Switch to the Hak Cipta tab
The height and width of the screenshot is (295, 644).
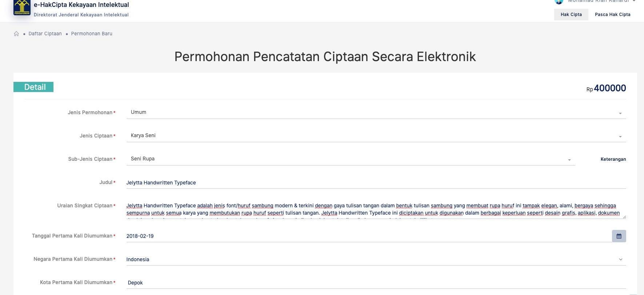[571, 15]
